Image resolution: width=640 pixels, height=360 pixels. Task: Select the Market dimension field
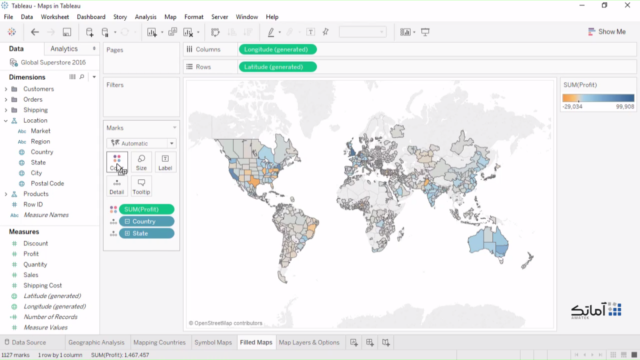point(40,131)
